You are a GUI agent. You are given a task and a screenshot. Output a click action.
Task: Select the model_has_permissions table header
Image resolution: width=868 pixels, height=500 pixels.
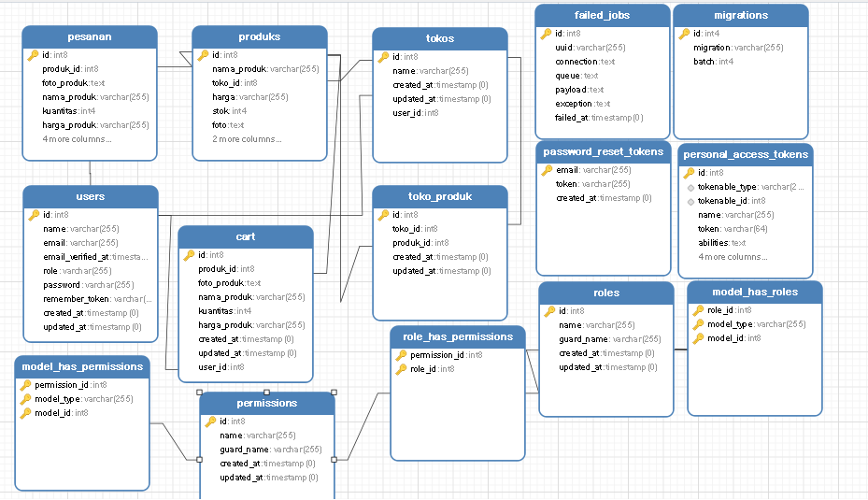(x=82, y=367)
